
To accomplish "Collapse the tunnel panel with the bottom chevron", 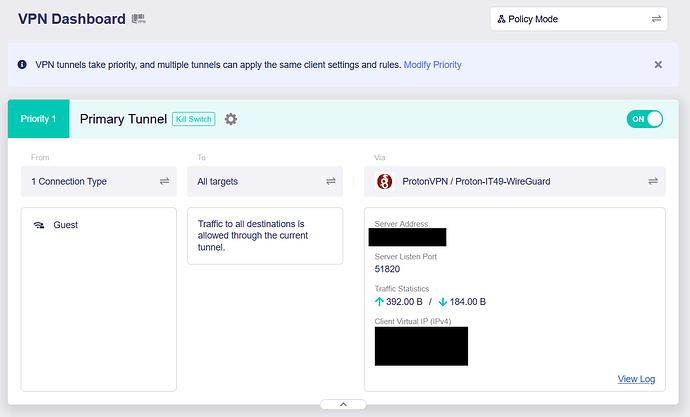I will tap(343, 405).
